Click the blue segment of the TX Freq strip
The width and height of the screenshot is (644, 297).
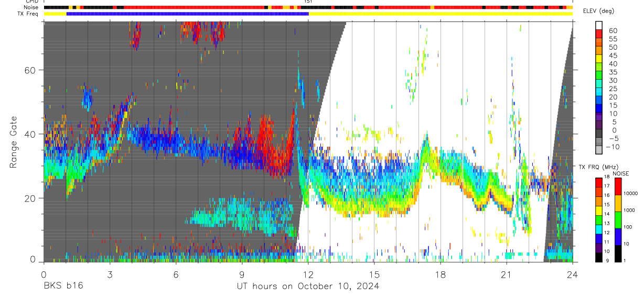[x=188, y=14]
